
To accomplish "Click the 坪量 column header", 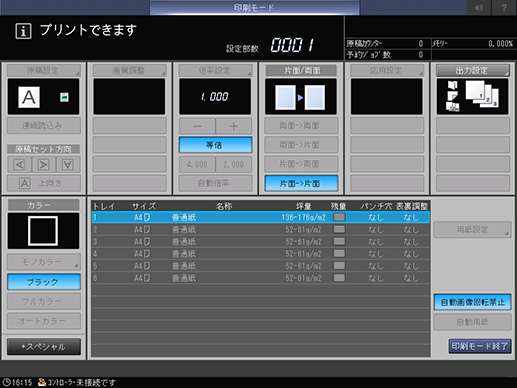I will [x=304, y=206].
